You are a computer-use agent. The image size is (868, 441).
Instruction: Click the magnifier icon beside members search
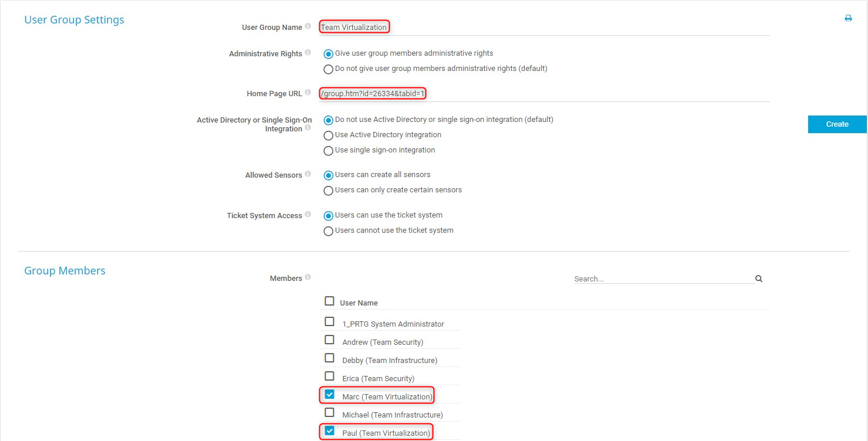[759, 279]
